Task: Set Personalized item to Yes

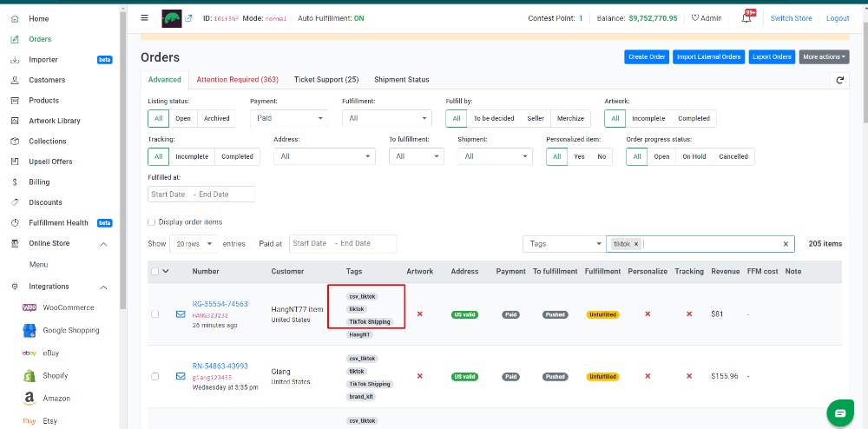Action: click(x=579, y=156)
